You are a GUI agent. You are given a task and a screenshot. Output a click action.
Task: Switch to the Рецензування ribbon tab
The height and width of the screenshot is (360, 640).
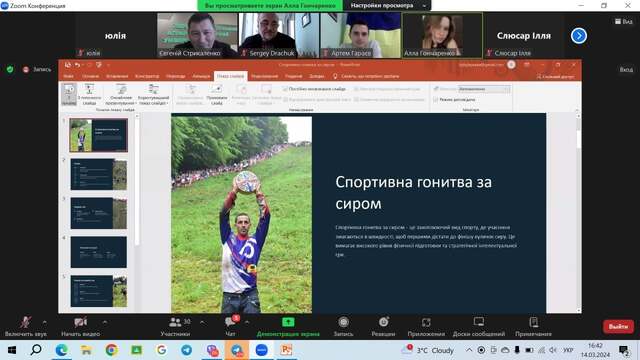[x=264, y=76]
